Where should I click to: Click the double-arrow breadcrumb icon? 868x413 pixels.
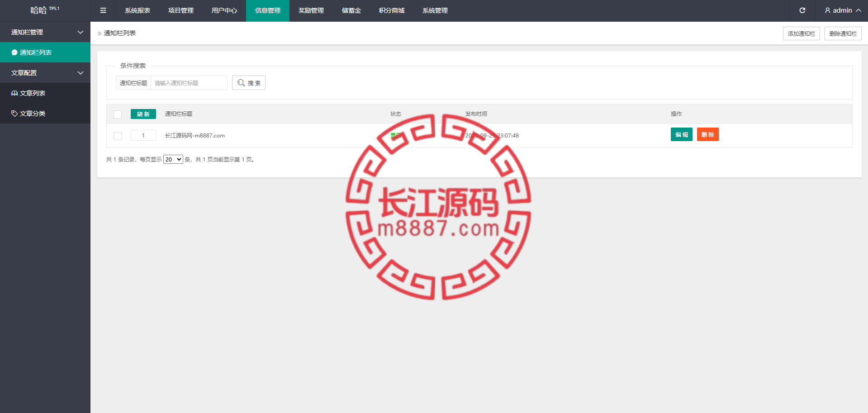click(x=100, y=33)
